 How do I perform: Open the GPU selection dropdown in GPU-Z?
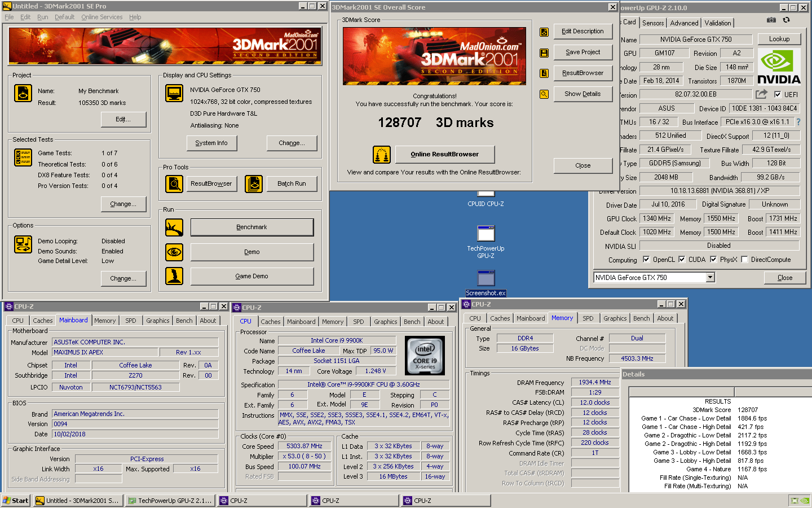click(710, 277)
